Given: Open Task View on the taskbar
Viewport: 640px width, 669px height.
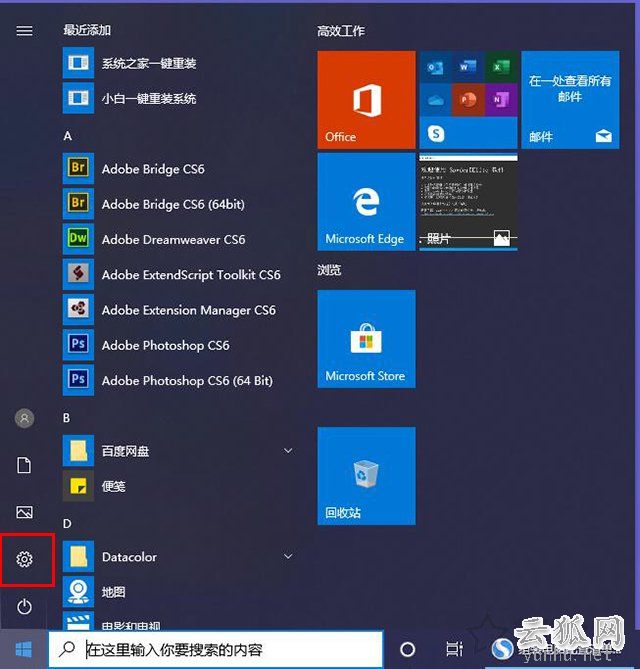Looking at the screenshot, I should [x=454, y=649].
